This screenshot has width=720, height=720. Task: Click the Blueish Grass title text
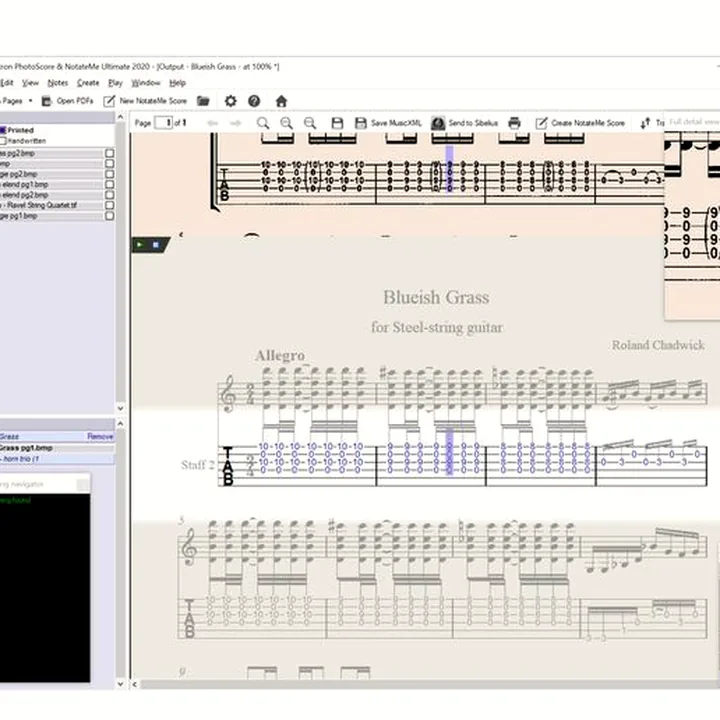(x=436, y=297)
